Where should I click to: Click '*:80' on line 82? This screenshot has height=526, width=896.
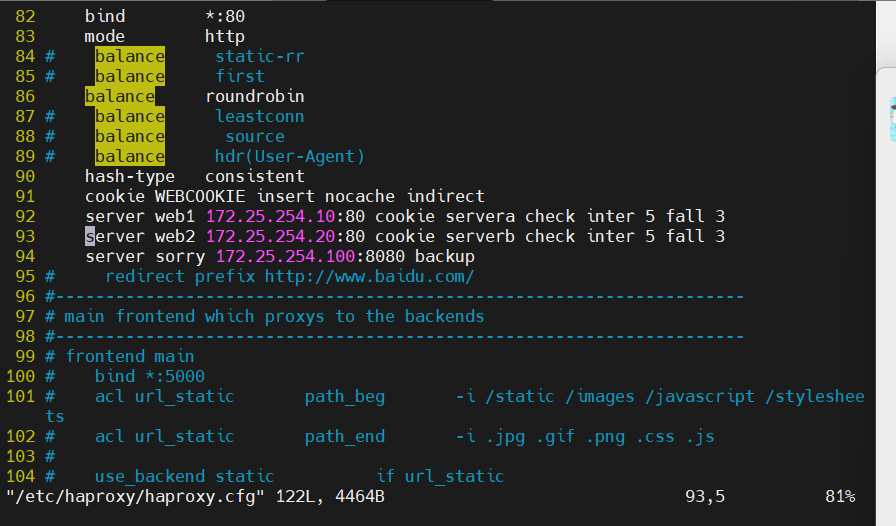click(x=225, y=16)
